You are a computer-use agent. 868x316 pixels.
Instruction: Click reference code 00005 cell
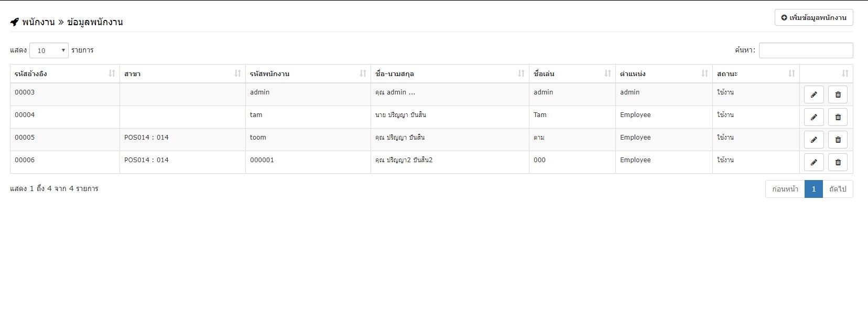(x=65, y=140)
